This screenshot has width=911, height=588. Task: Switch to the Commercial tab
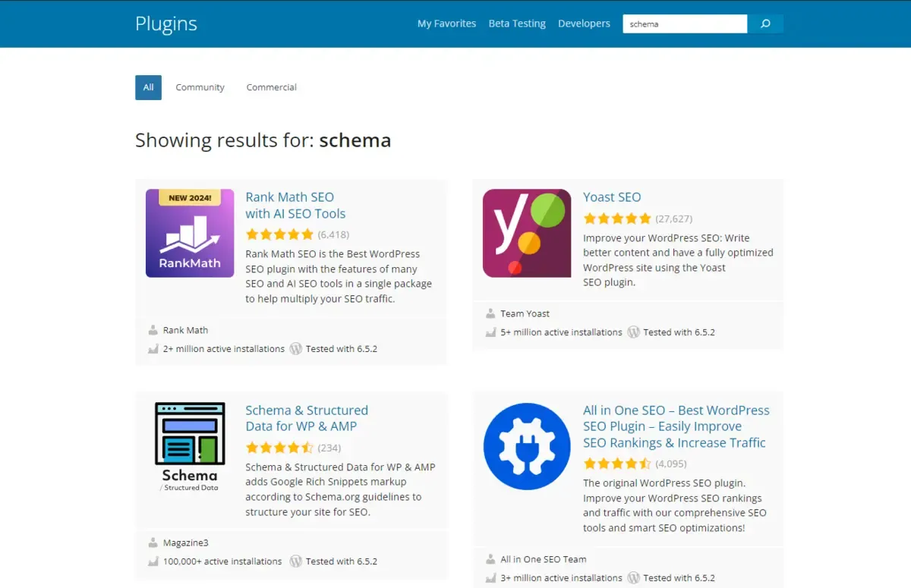point(271,87)
